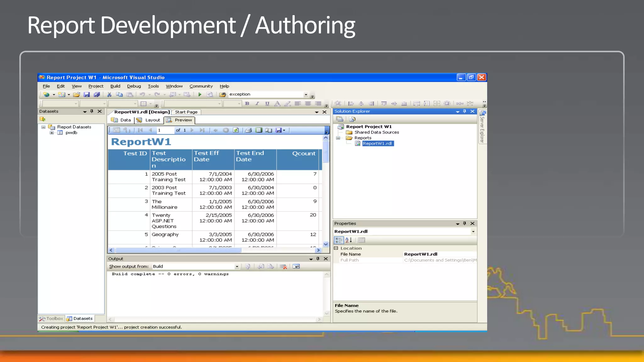Image resolution: width=644 pixels, height=362 pixels.
Task: Toggle auto-hide pin on Output panel
Action: tap(318, 259)
